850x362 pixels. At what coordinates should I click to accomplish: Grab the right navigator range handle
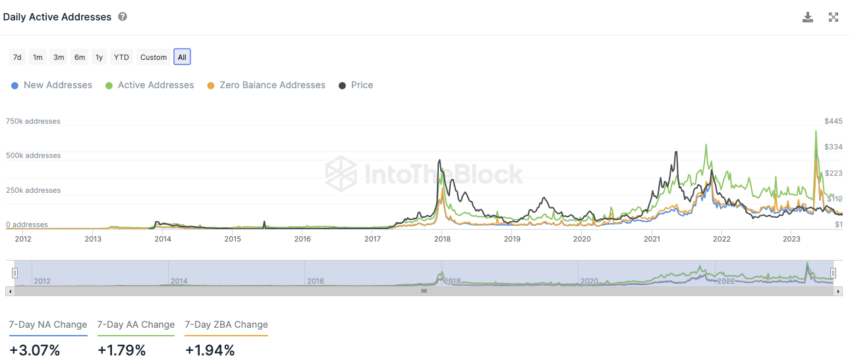click(x=834, y=274)
